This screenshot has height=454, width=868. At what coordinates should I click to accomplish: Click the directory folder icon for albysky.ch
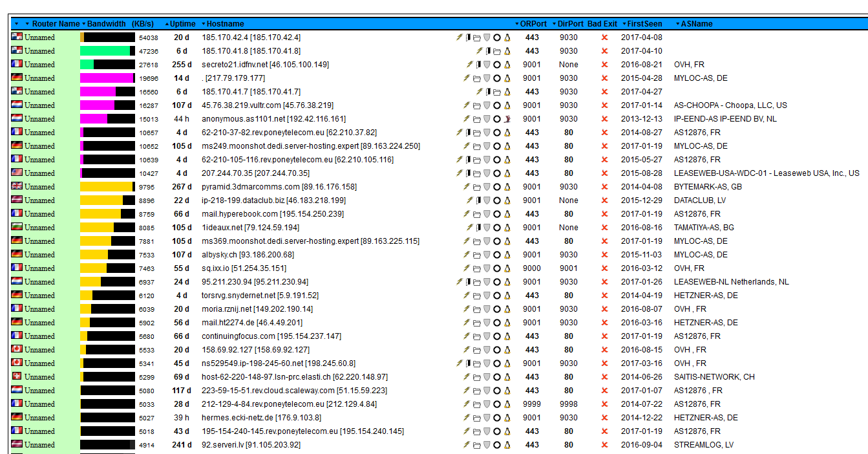477,255
